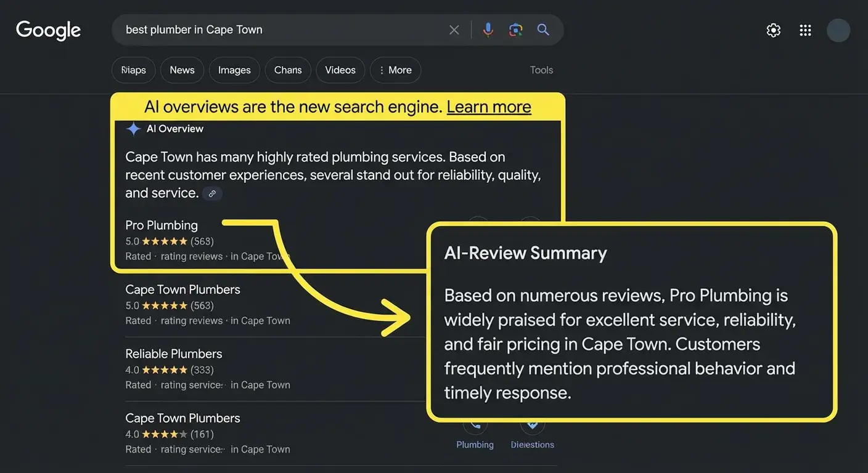Open the first Cape Town Plumbers listing rated 5.0

(x=182, y=289)
